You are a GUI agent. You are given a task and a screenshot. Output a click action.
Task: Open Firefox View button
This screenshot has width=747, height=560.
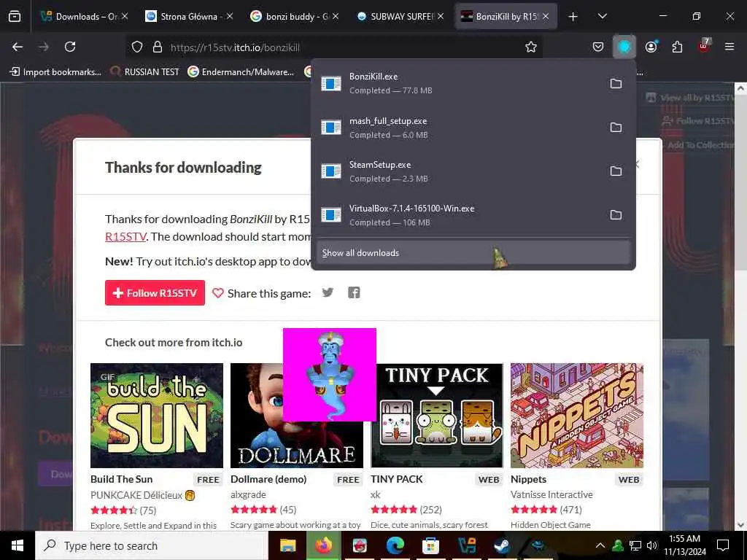[15, 16]
